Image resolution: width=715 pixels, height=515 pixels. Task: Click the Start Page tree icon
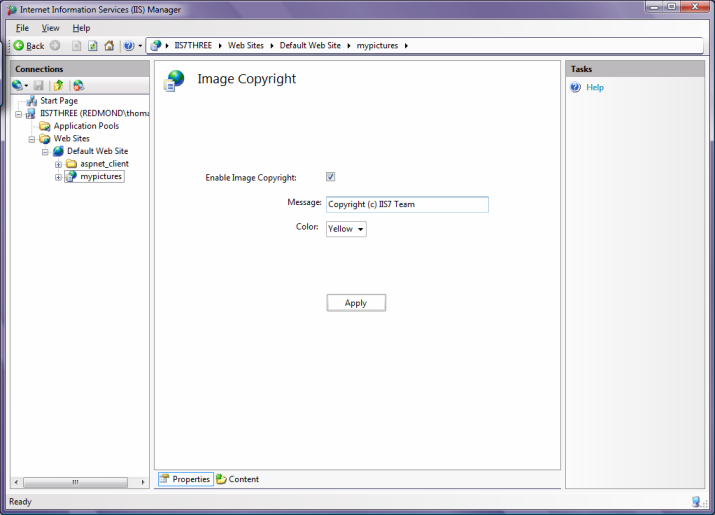click(x=31, y=100)
